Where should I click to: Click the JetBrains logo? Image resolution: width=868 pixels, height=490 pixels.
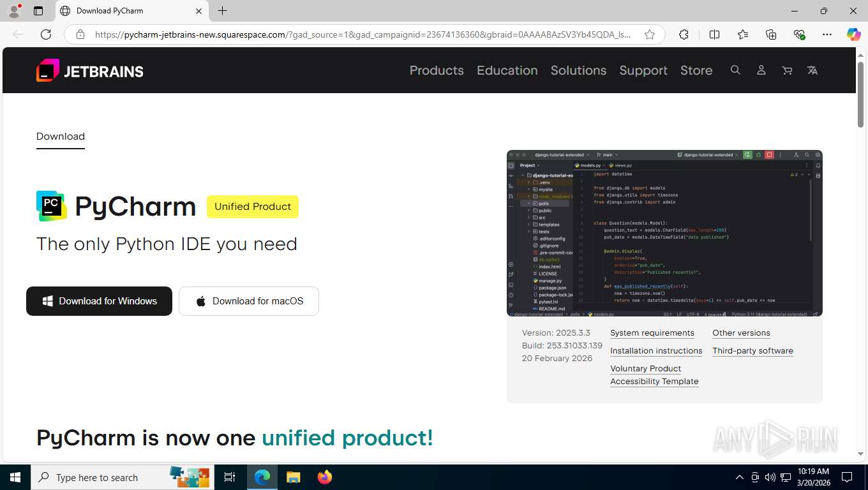pyautogui.click(x=90, y=70)
